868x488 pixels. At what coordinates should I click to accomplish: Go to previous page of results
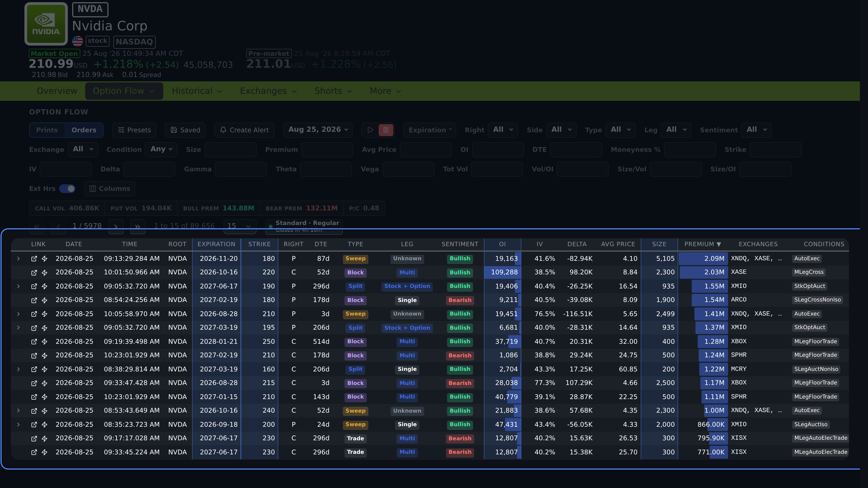[x=58, y=226]
